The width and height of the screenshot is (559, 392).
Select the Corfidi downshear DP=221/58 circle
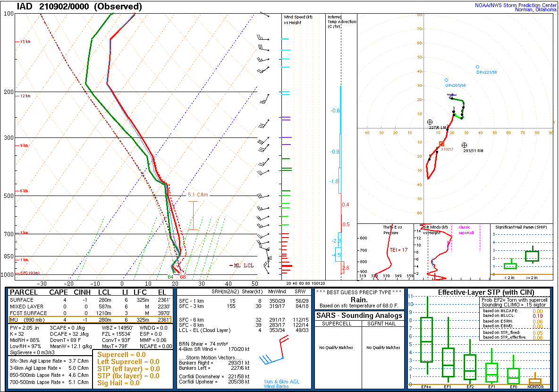click(x=477, y=67)
